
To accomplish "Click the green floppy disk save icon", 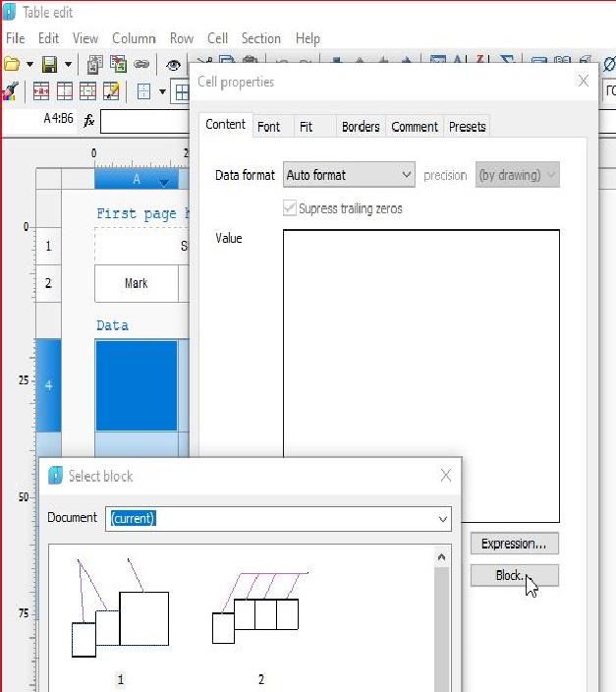I will pyautogui.click(x=49, y=65).
